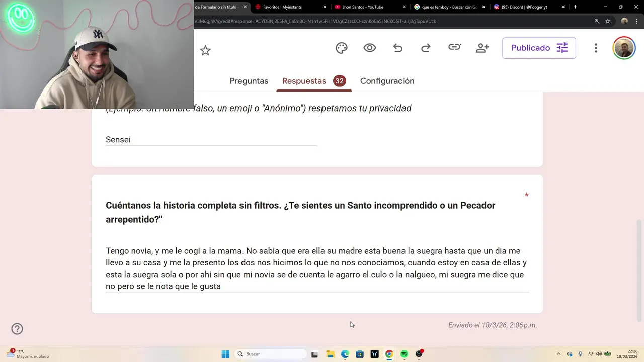
Task: Open Google Chrome from the taskbar
Action: coord(389,354)
